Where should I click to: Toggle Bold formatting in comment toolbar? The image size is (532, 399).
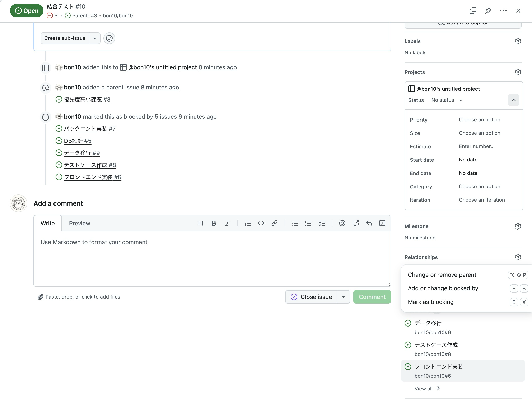tap(214, 223)
